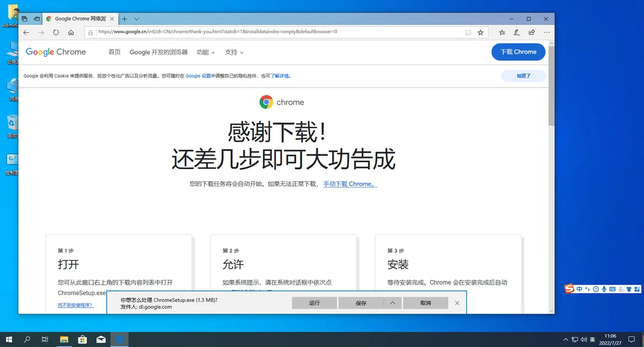
Task: Open the 了解详情 link
Action: pyautogui.click(x=279, y=76)
